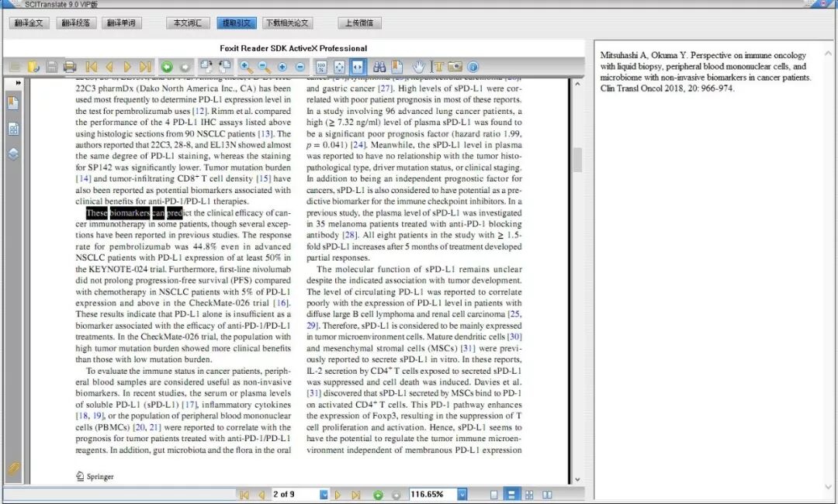Viewport: 838px width, 504px height.
Task: Click the Fit Page icon
Action: coord(339,67)
